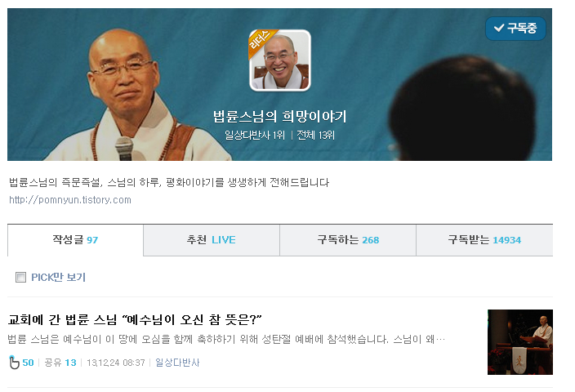Open the 구독하는 268 tab
The width and height of the screenshot is (575, 392).
click(x=348, y=240)
